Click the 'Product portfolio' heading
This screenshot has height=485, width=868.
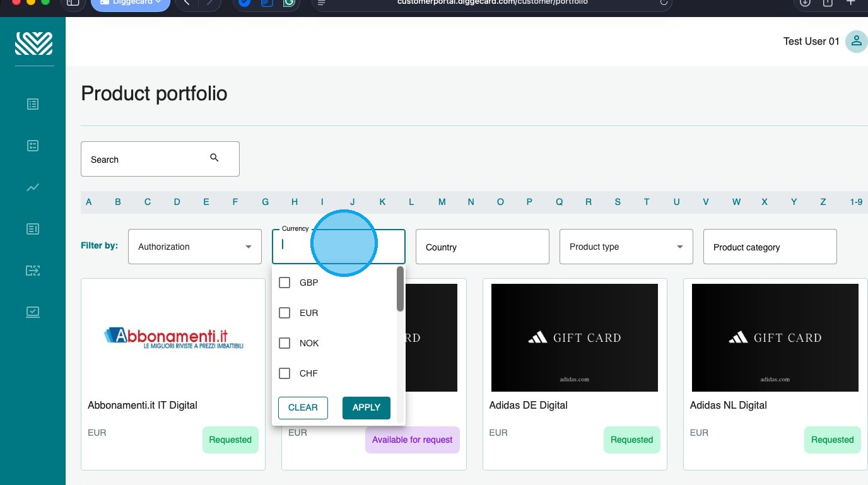(154, 93)
